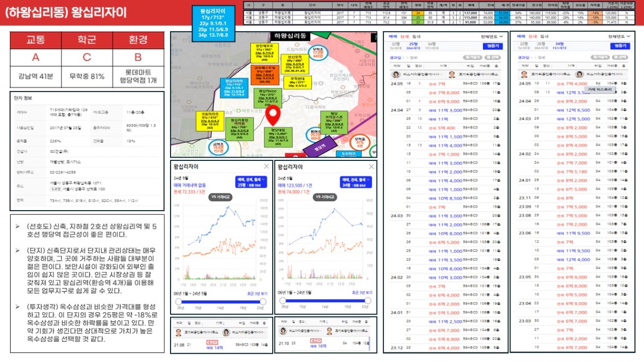Click orange 금호베스트빌 label box on map
Image resolution: width=644 pixels, height=362 pixels.
(x=264, y=75)
